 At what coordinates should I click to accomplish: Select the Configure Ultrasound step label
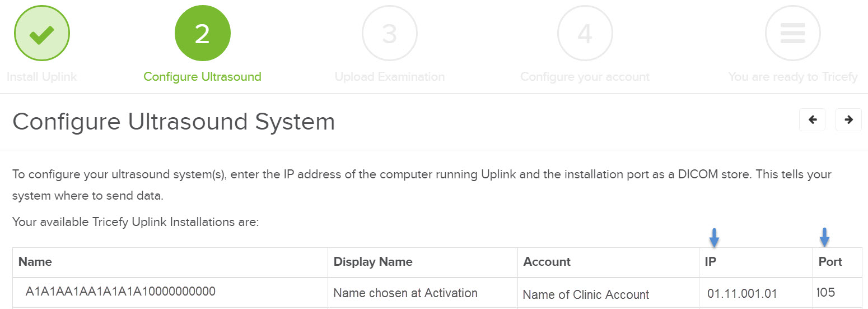202,77
